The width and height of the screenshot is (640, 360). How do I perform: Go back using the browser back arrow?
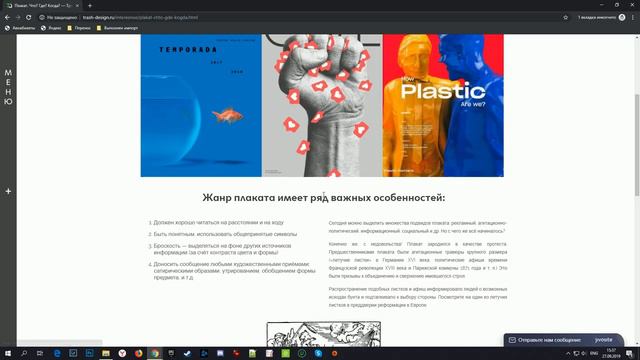pyautogui.click(x=7, y=18)
